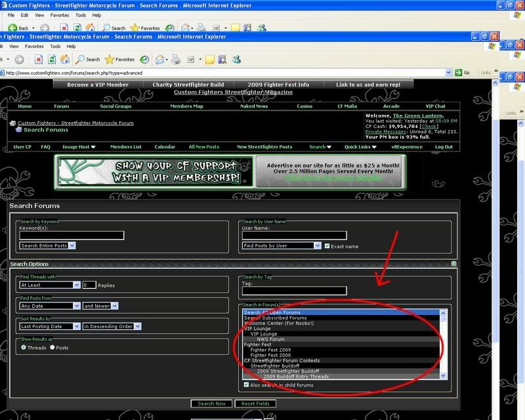Click the VIP Membership support banner
525x420 pixels.
[156, 172]
